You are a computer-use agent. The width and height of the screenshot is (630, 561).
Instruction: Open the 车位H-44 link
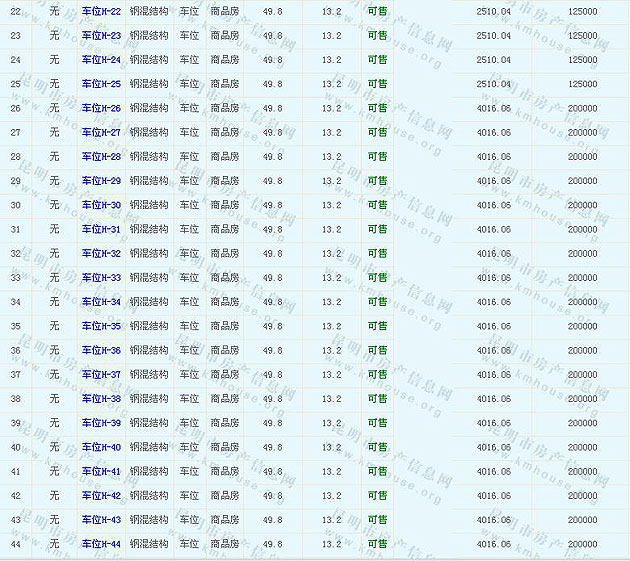click(101, 544)
